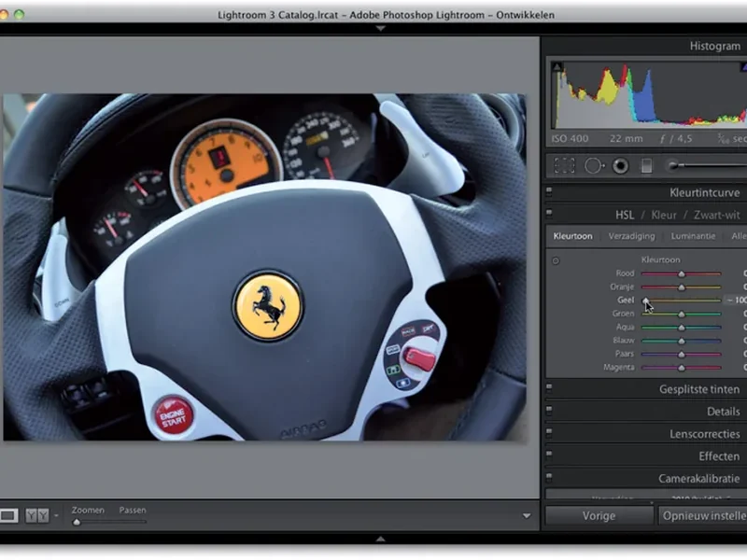Click the f / 4,5 aperture text
747x560 pixels.
pos(676,139)
